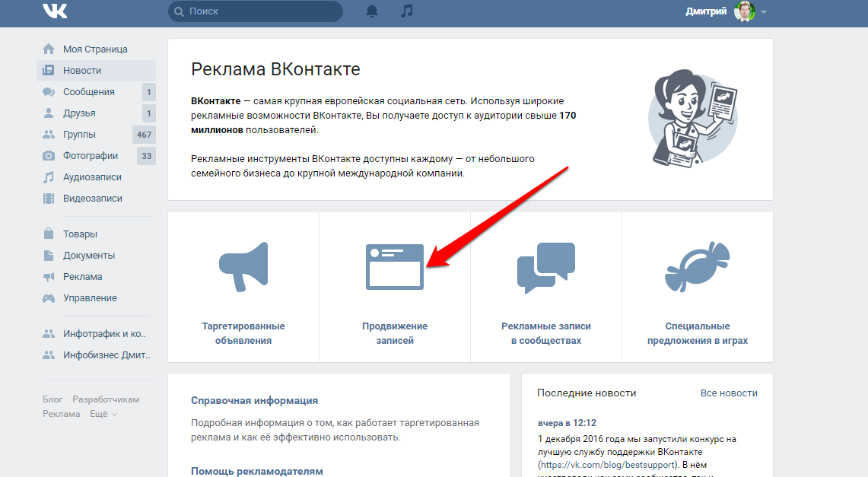Click the speech bubble icon beside Сообщения

[x=49, y=92]
